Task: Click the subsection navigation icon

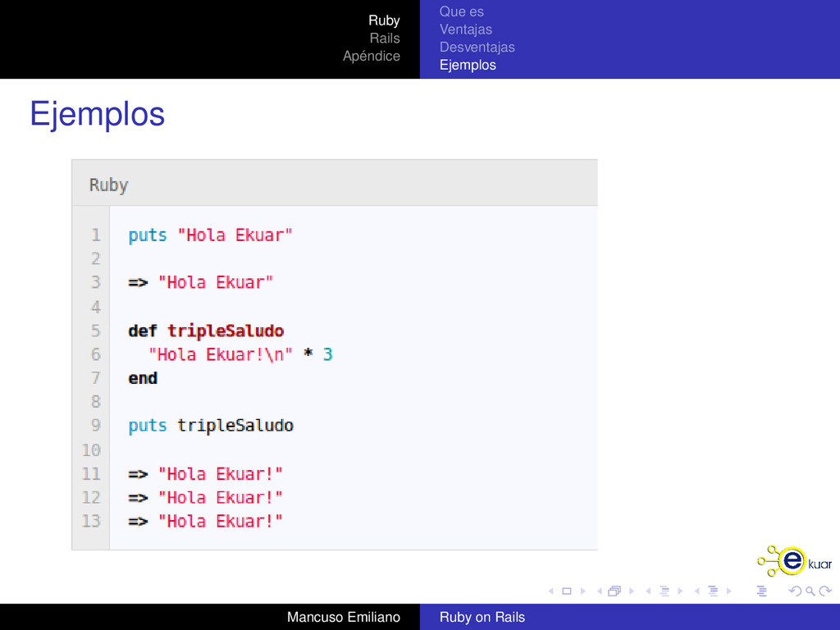Action: pyautogui.click(x=664, y=591)
